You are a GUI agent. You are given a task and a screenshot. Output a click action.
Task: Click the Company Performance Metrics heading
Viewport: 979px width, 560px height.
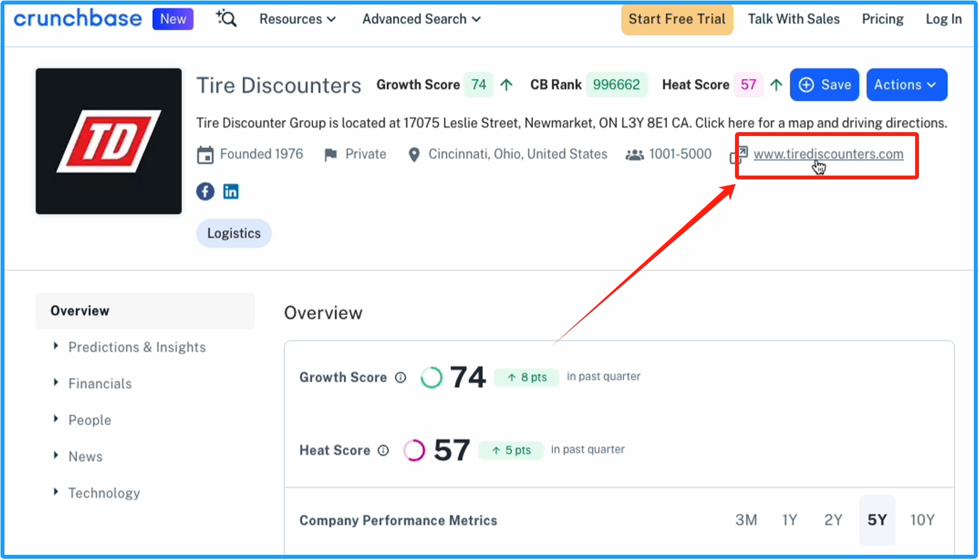[x=398, y=520]
